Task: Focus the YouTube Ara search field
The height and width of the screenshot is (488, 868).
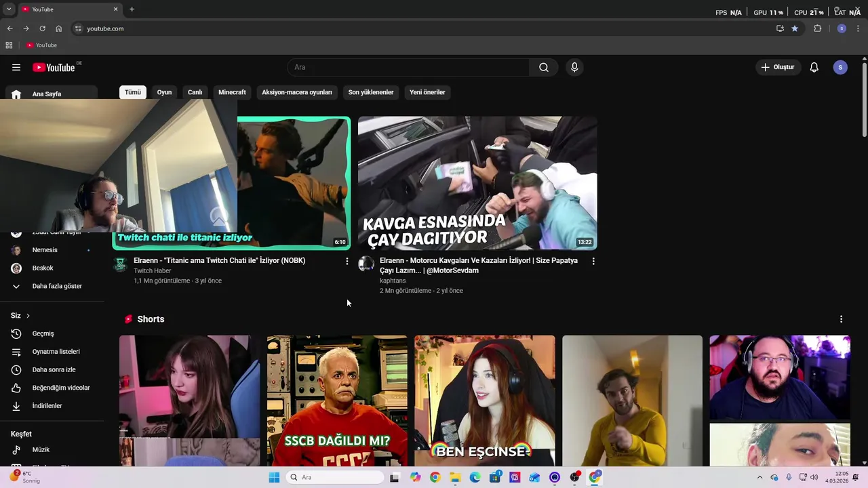Action: click(408, 67)
